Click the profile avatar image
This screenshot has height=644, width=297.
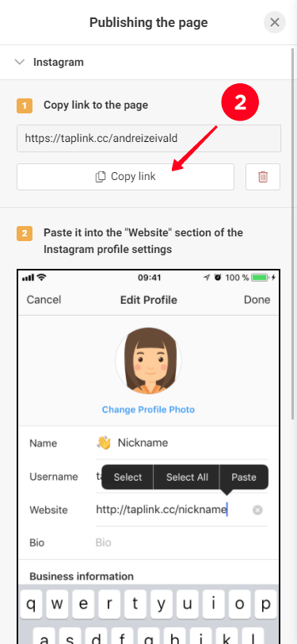coord(149,361)
